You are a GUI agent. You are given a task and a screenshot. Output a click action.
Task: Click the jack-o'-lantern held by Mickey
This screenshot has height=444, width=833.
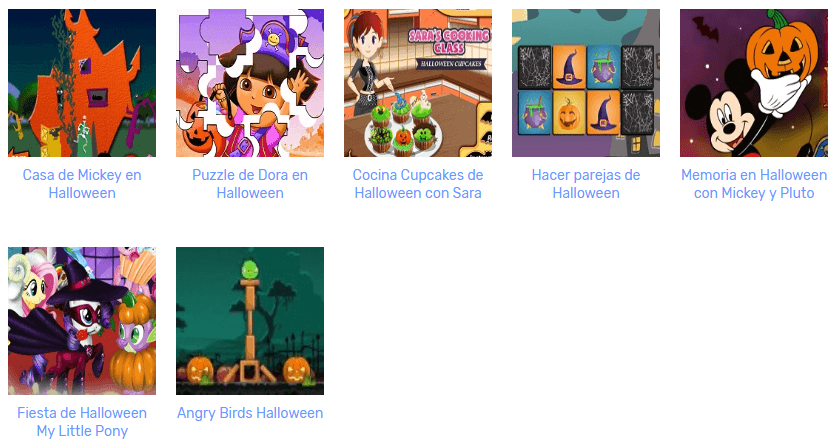[x=782, y=49]
